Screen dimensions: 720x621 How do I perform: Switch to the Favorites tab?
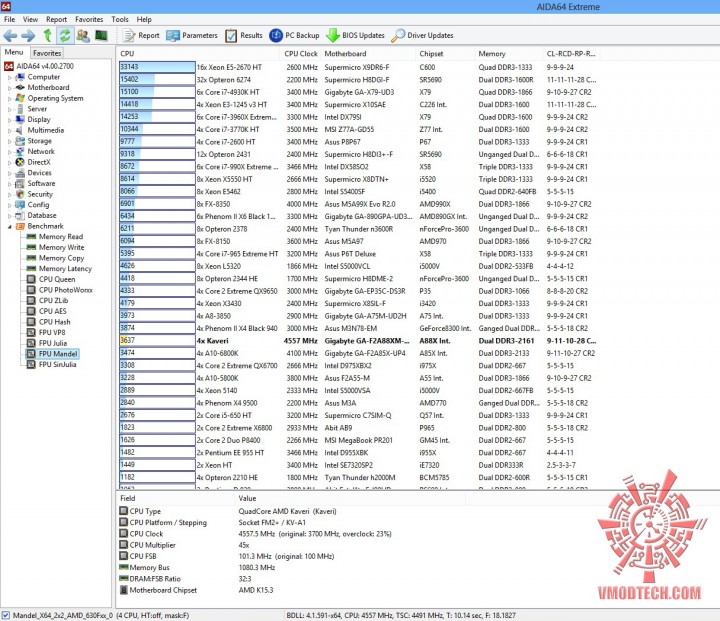(x=47, y=53)
